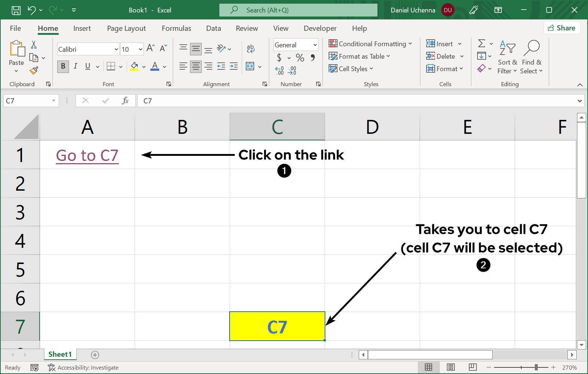This screenshot has width=588, height=374.
Task: Open the Conditional Formatting dropdown
Action: pos(370,44)
